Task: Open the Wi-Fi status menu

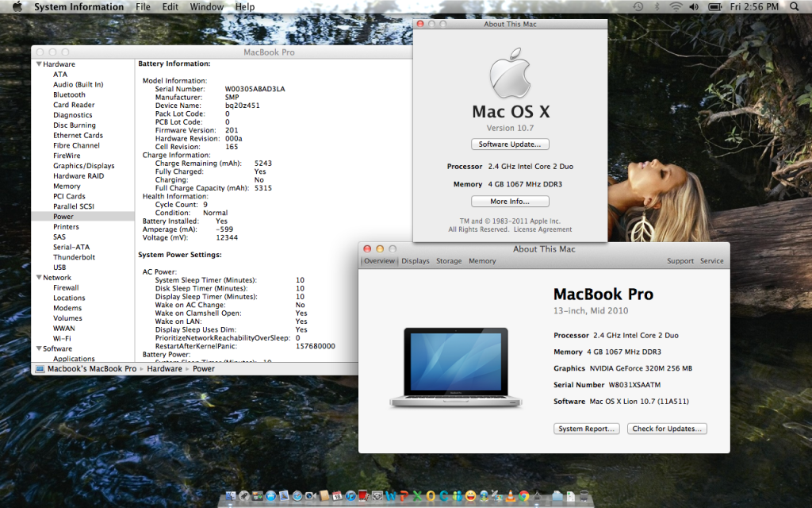Action: (676, 6)
